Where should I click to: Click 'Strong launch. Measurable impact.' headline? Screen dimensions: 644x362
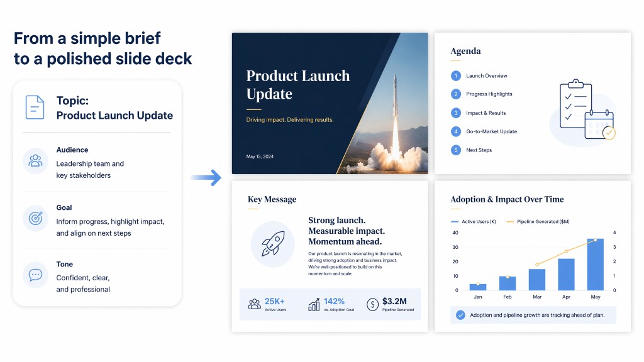pyautogui.click(x=347, y=231)
